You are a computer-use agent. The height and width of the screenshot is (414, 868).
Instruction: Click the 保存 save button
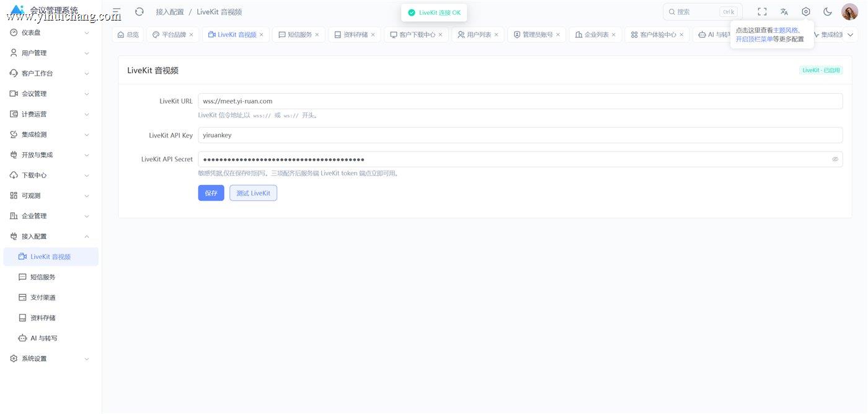coord(211,193)
